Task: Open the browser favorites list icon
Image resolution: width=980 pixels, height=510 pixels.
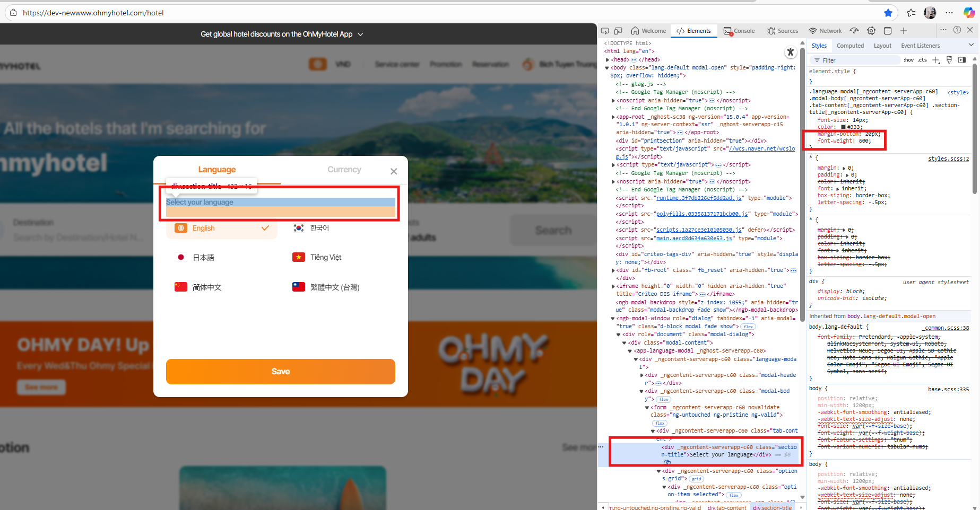Action: point(911,13)
